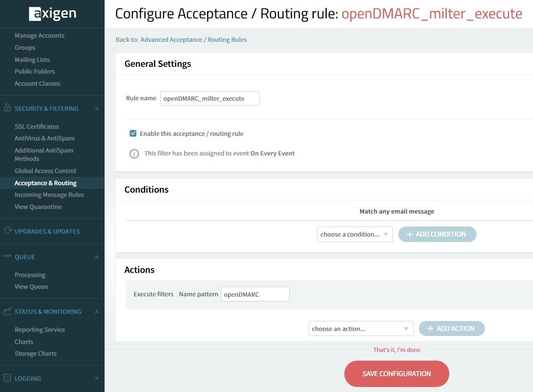The image size is (533, 392).
Task: Click the Axigen logo
Action: [52, 14]
